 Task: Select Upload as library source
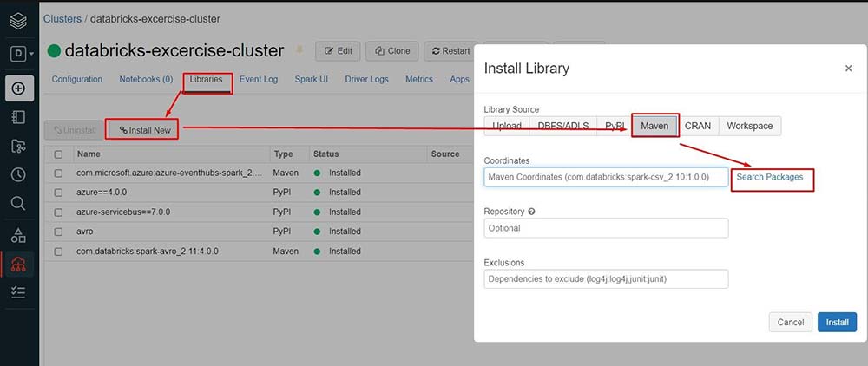(x=507, y=126)
